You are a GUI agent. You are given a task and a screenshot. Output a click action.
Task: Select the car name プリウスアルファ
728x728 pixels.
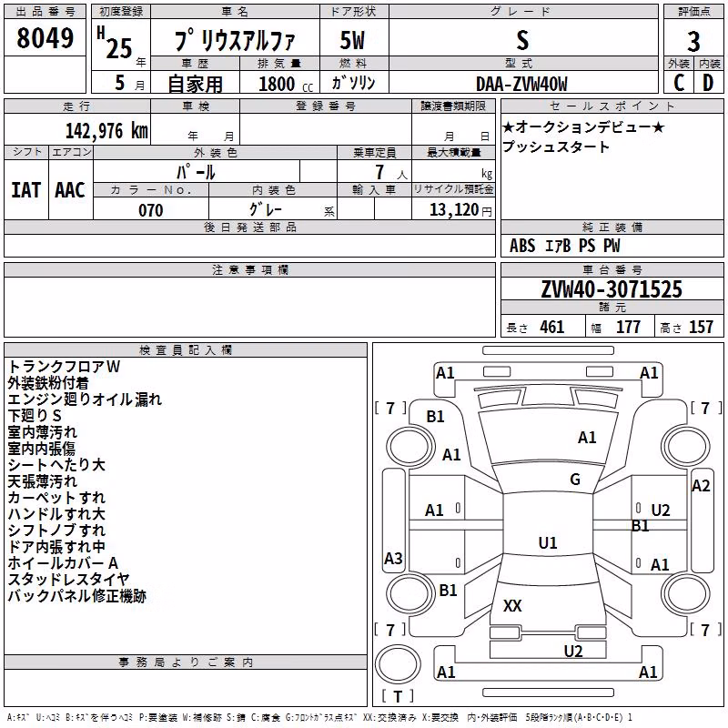pyautogui.click(x=235, y=41)
